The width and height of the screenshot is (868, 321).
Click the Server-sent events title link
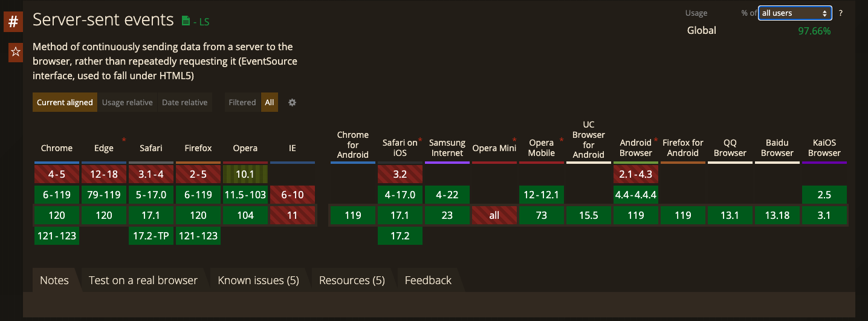coord(103,20)
